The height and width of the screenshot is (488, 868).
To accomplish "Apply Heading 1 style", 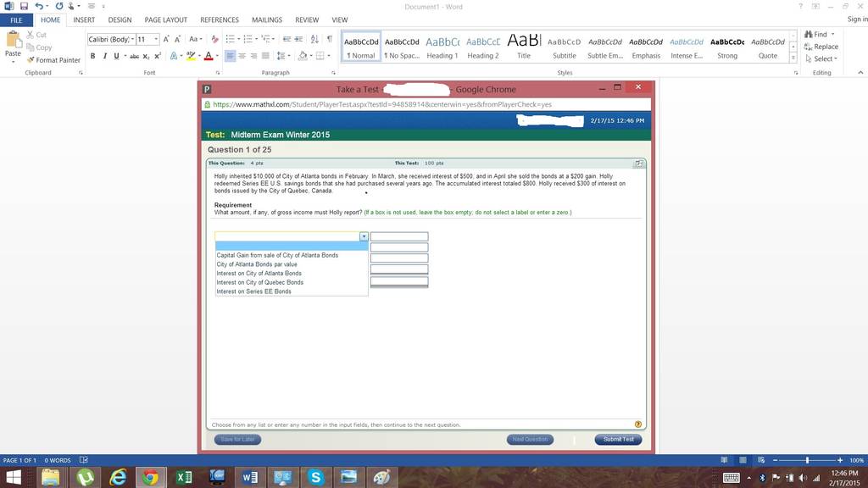I will click(x=442, y=47).
